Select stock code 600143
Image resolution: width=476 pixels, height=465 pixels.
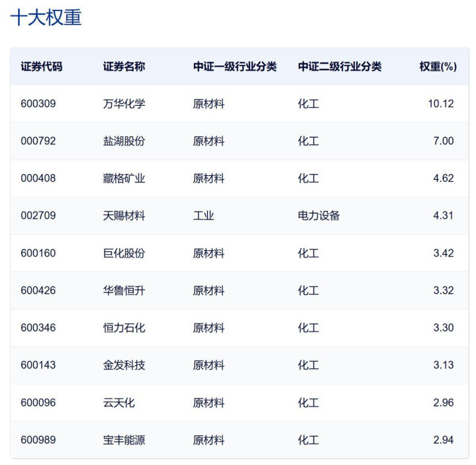38,365
